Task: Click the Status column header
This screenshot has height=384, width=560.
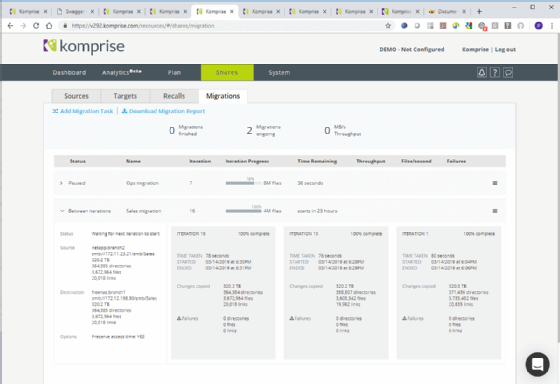Action: point(78,161)
